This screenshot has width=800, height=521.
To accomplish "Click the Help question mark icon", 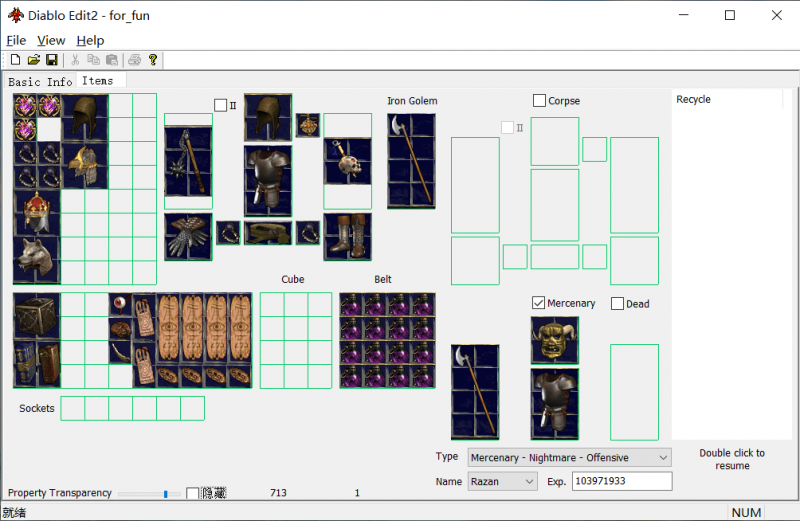I will 153,60.
